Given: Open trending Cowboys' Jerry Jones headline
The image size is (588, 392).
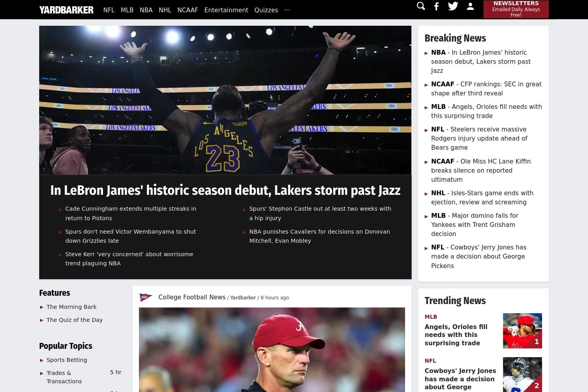Looking at the screenshot, I should tap(460, 379).
